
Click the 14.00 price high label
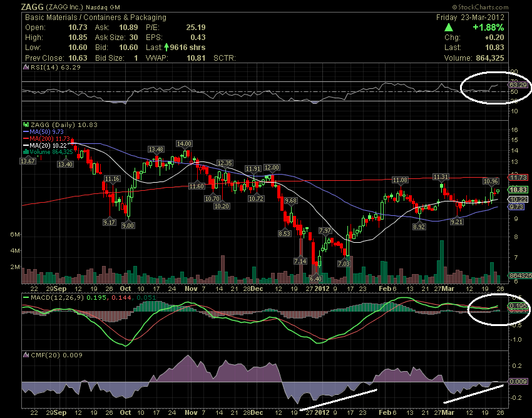coord(184,144)
